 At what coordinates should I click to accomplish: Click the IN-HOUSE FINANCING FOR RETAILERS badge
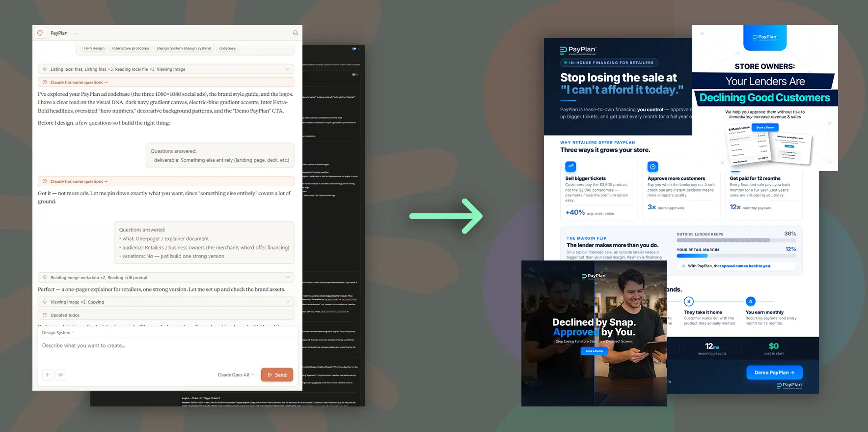coord(609,63)
